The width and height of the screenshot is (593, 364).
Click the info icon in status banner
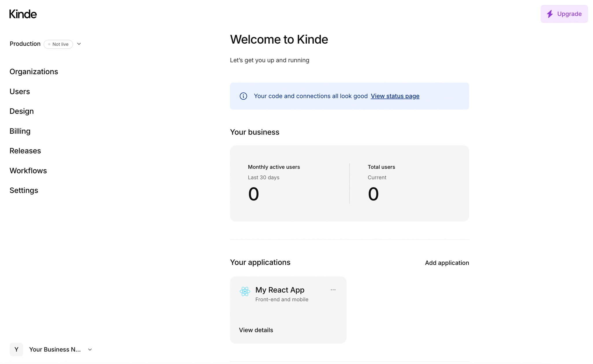pyautogui.click(x=243, y=96)
